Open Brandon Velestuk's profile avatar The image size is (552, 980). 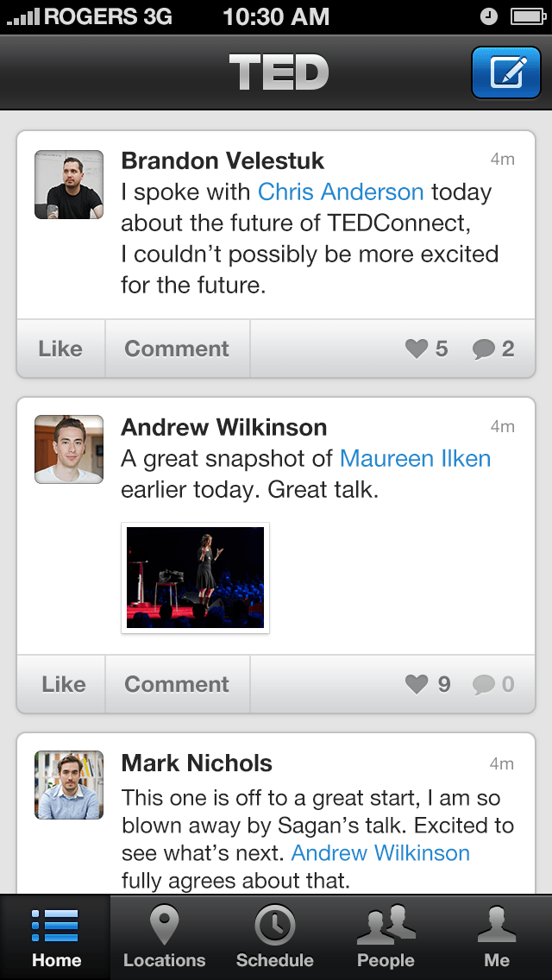tap(69, 185)
